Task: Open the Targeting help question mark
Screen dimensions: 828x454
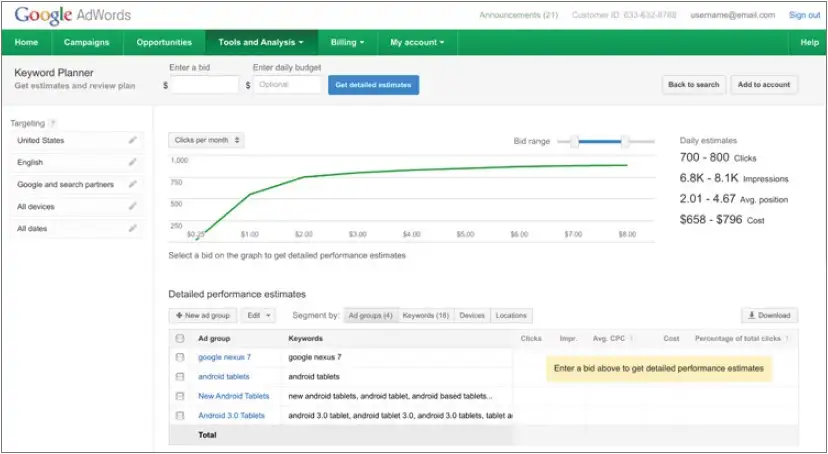Action: click(52, 124)
